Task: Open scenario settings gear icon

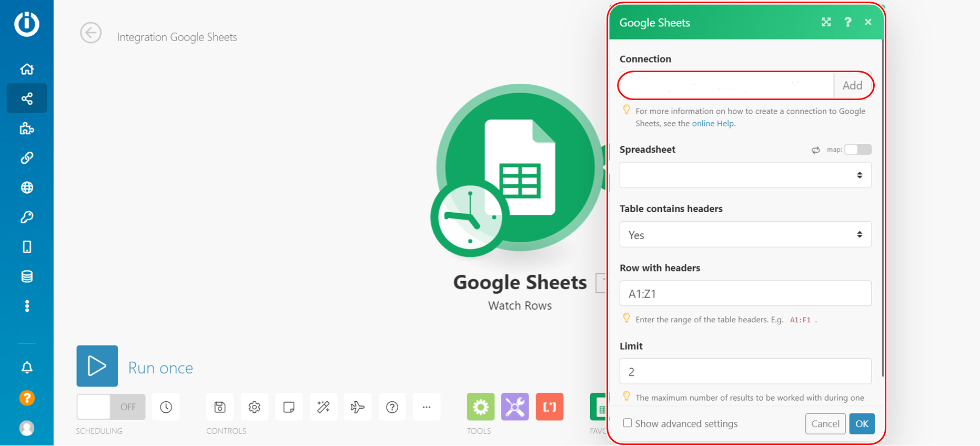Action: (x=255, y=407)
